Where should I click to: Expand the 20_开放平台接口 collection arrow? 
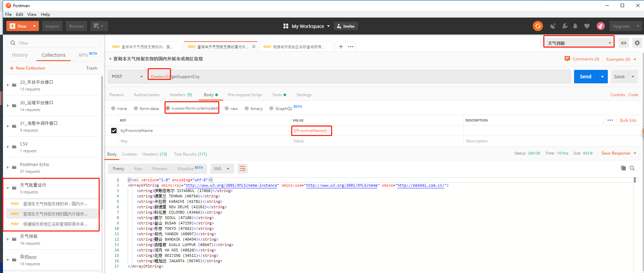[8, 85]
